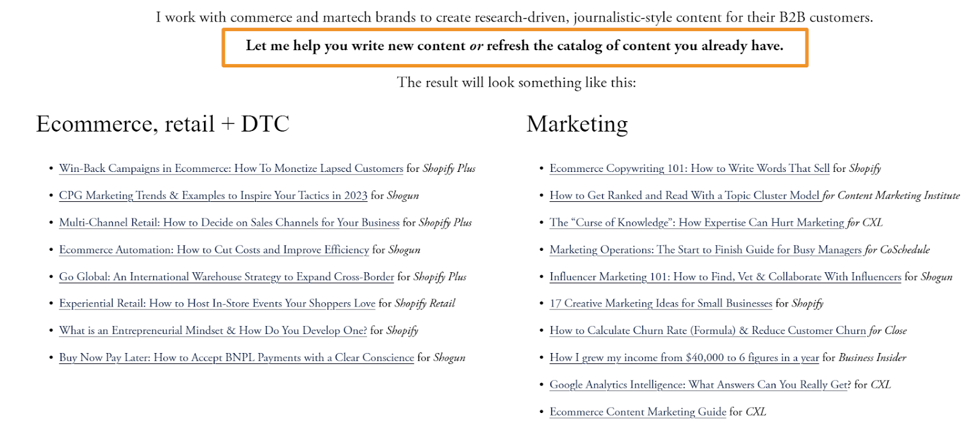Image resolution: width=980 pixels, height=424 pixels.
Task: Click 'for Content Marketing Institute' text
Action: tap(891, 195)
